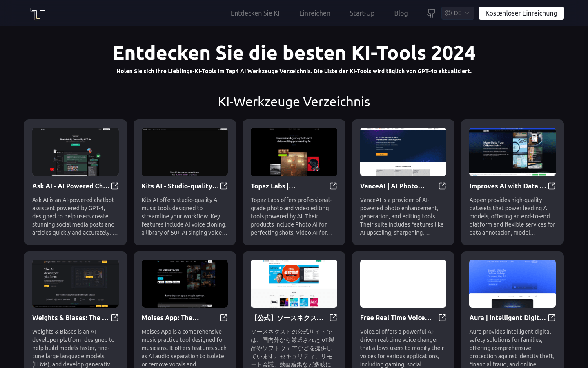Click the Ask AI description text
588x368 pixels.
[76, 216]
